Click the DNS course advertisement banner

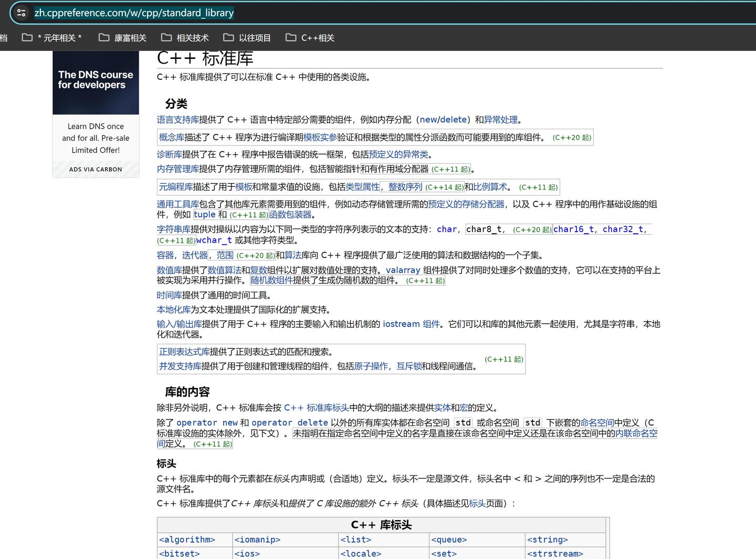(95, 82)
